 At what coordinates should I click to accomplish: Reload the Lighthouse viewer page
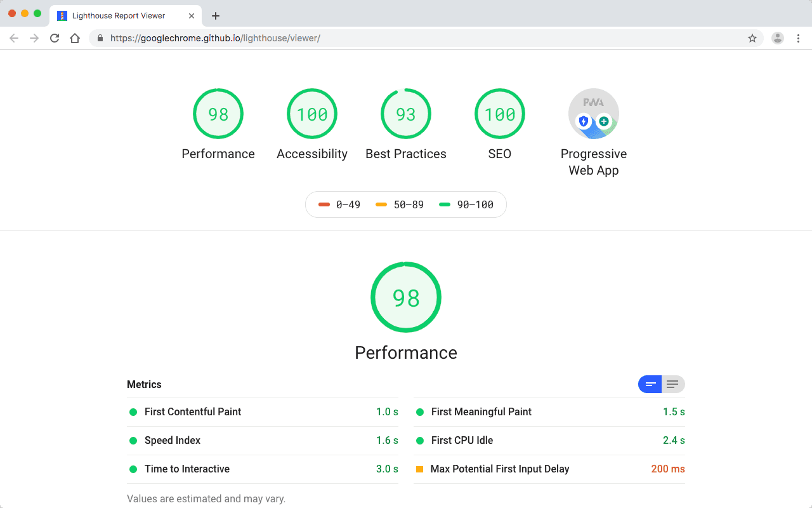tap(55, 38)
